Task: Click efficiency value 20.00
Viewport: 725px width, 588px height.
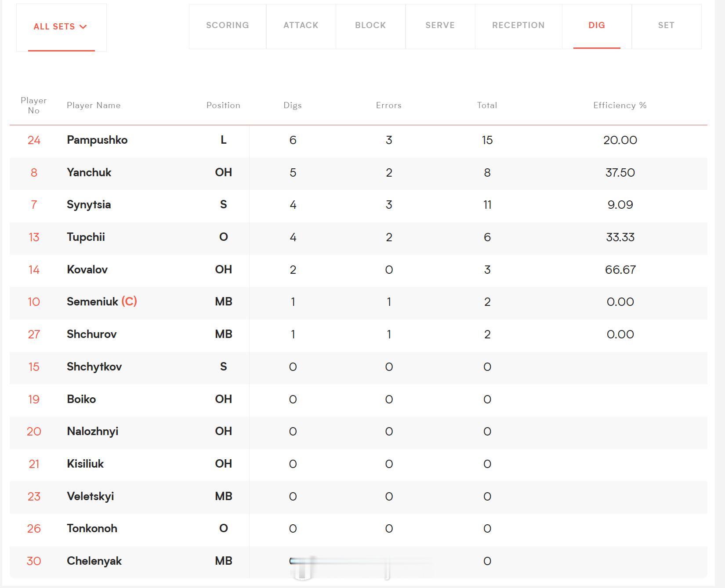Action: (x=620, y=140)
